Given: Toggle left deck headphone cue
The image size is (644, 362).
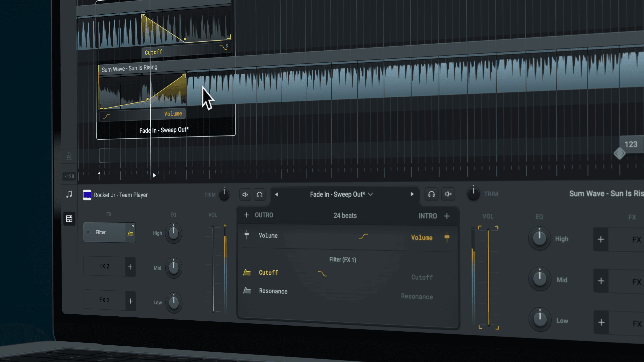Looking at the screenshot, I should [x=259, y=195].
